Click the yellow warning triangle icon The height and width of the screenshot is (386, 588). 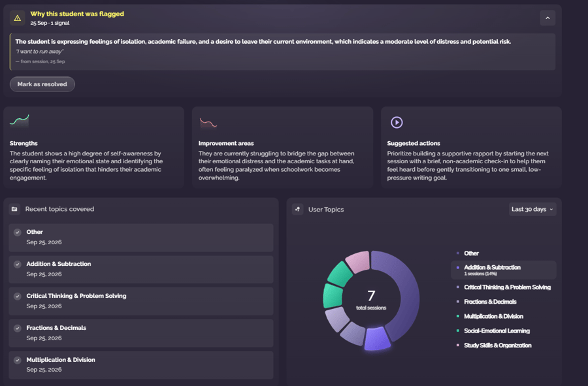[17, 18]
